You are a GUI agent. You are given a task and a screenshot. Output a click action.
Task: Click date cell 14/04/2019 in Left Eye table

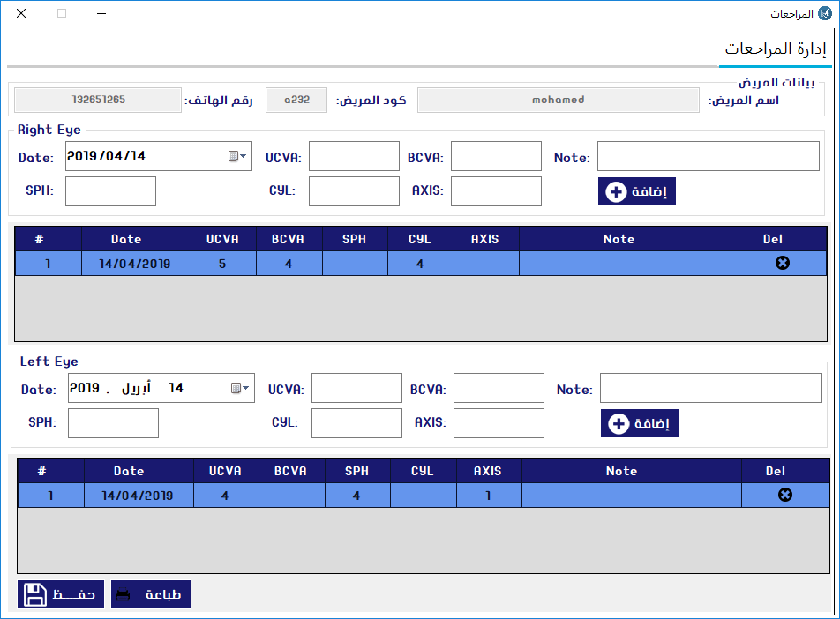[138, 496]
